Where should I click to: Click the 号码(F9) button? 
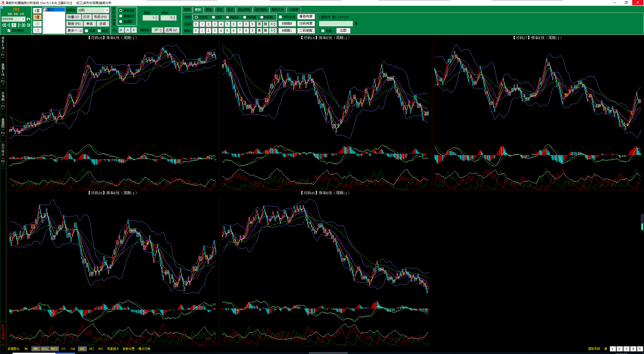tap(100, 17)
